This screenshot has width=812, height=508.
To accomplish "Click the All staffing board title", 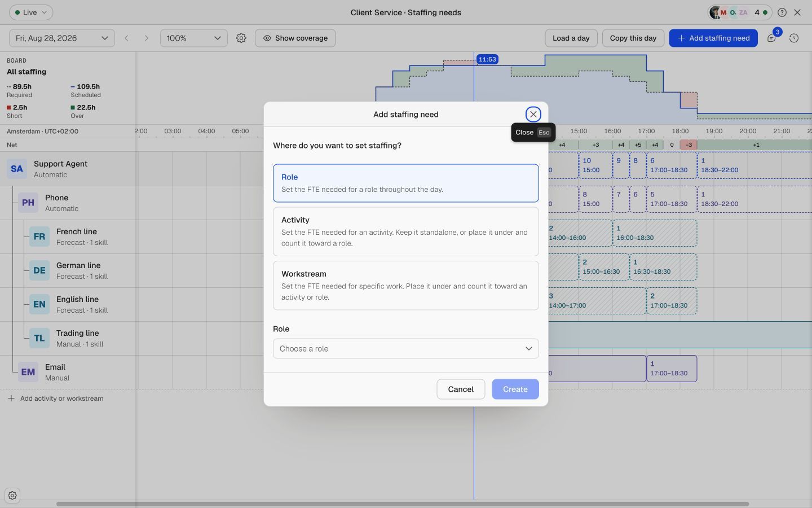I will point(27,72).
